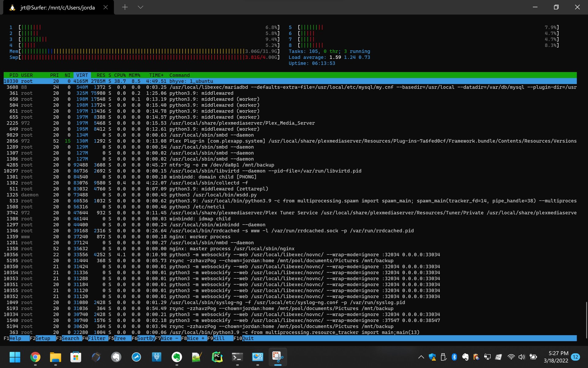This screenshot has width=588, height=368.
Task: Close the jrt@Surfer terminal tab
Action: coord(106,7)
